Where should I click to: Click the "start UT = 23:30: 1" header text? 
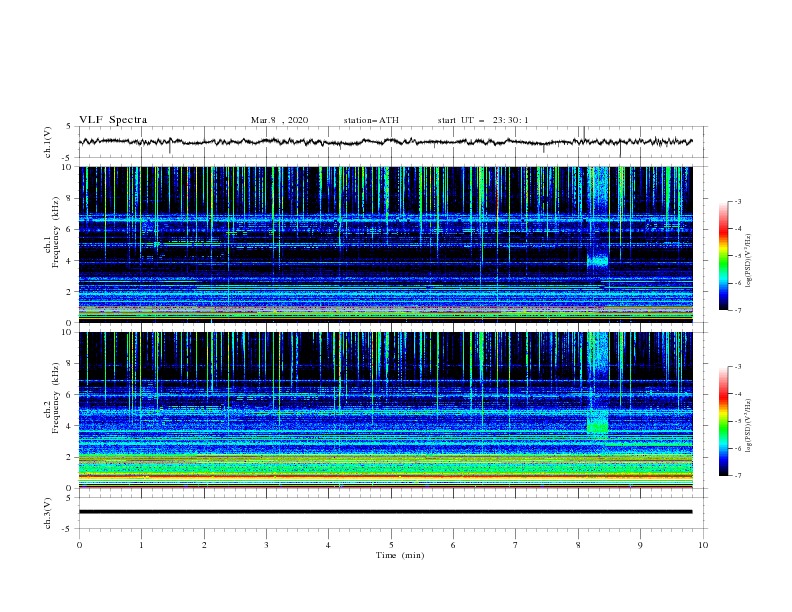click(483, 120)
